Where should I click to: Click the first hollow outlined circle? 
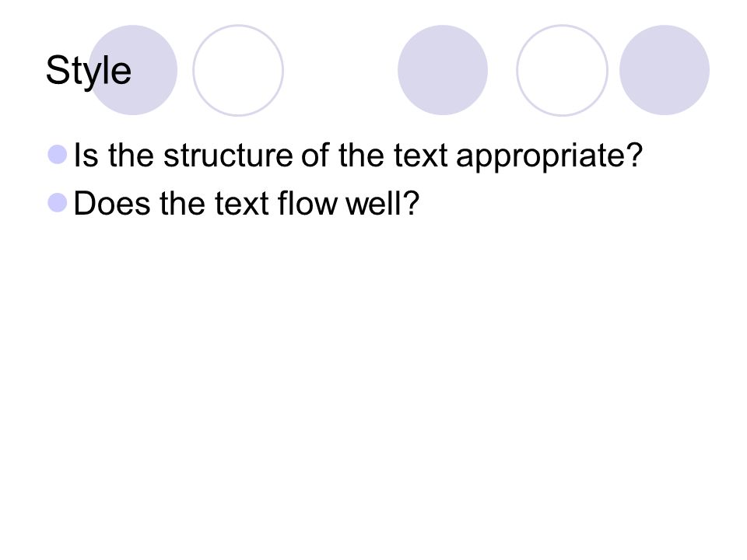pyautogui.click(x=238, y=71)
